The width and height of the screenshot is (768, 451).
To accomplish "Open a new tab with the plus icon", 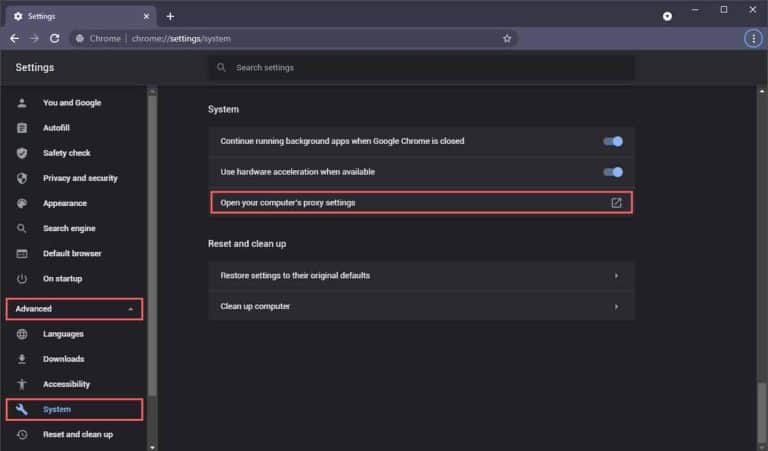I will pos(170,16).
